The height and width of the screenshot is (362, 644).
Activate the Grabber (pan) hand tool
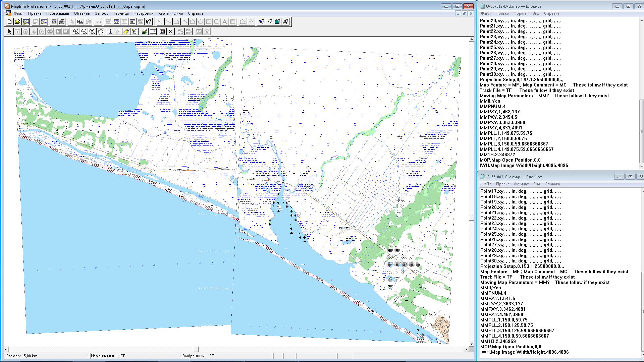(101, 31)
